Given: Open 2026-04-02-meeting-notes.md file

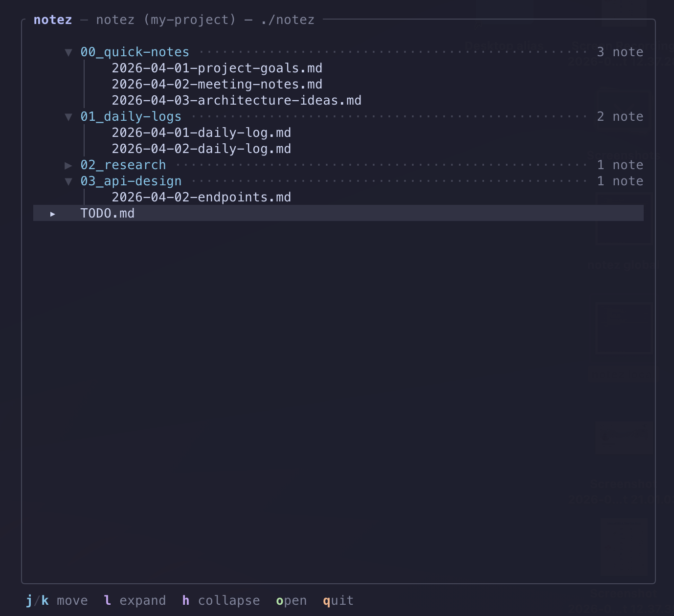Looking at the screenshot, I should [x=217, y=85].
